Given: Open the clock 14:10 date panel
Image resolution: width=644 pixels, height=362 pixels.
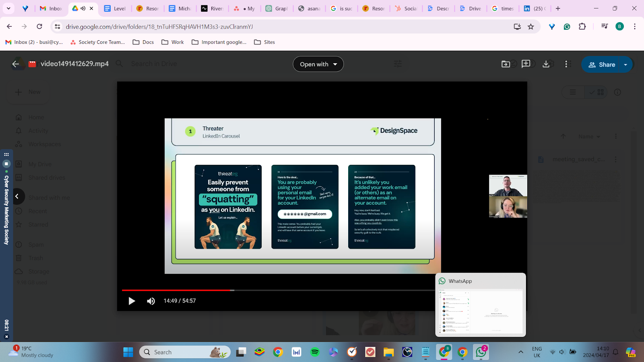Looking at the screenshot, I should click(x=596, y=352).
